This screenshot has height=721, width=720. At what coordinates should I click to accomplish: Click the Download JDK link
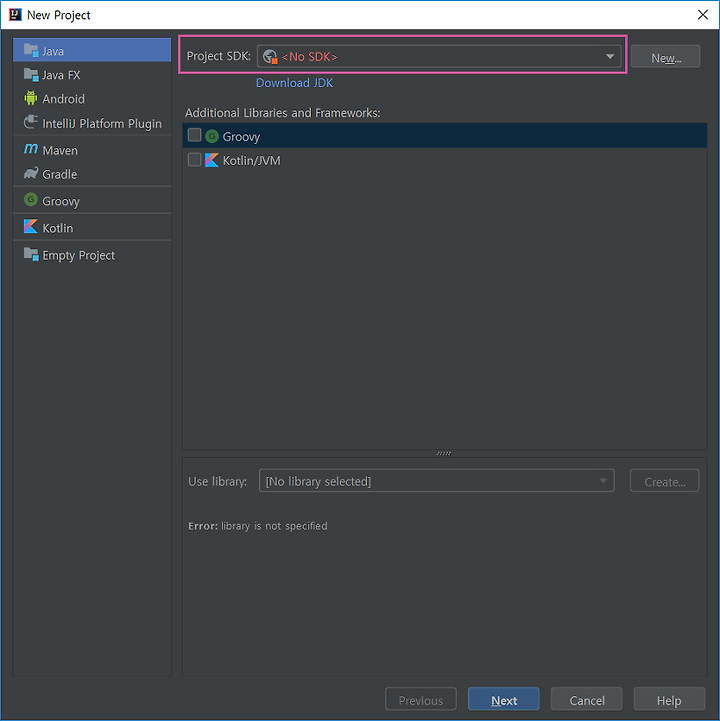point(294,83)
